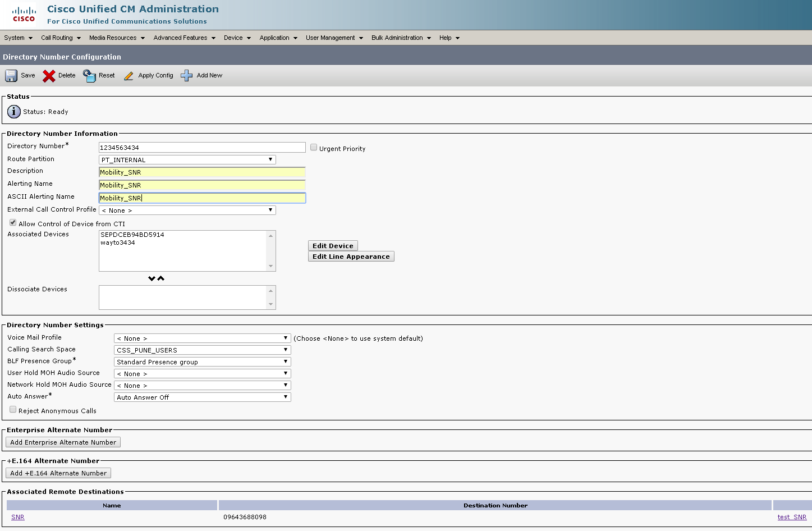The height and width of the screenshot is (531, 812).
Task: Open the System menu
Action: point(18,38)
